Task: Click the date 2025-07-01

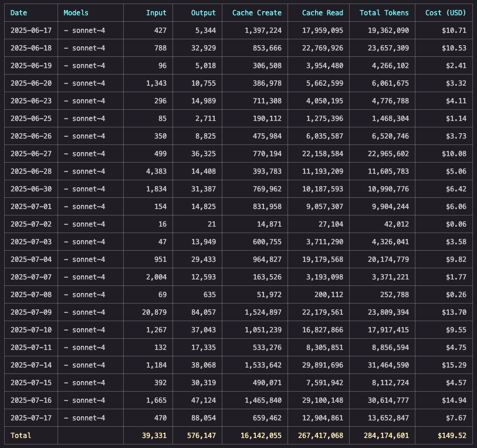Action: tap(31, 207)
